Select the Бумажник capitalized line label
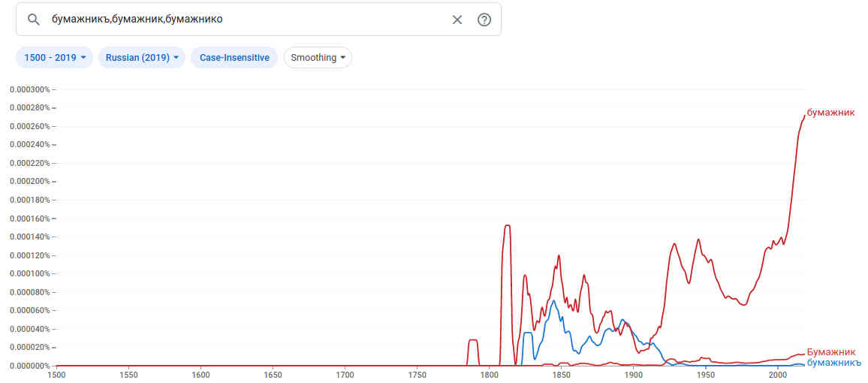The width and height of the screenshot is (868, 383). (830, 351)
